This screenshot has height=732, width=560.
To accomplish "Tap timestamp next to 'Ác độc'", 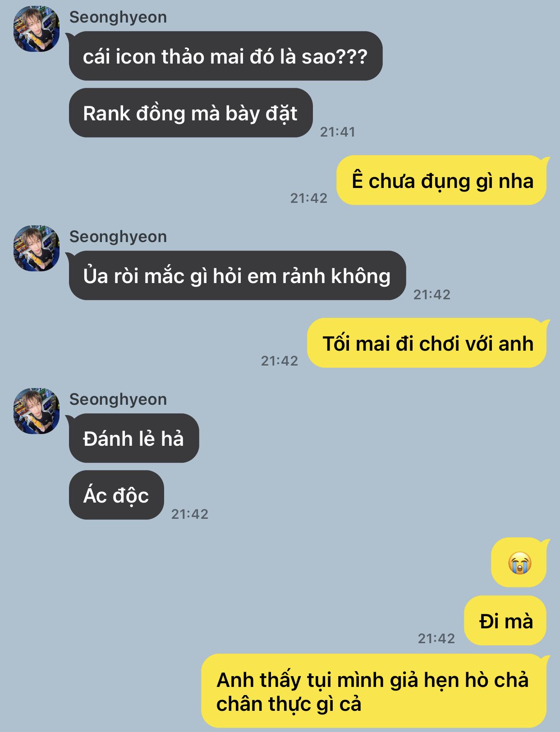I will coord(190,514).
